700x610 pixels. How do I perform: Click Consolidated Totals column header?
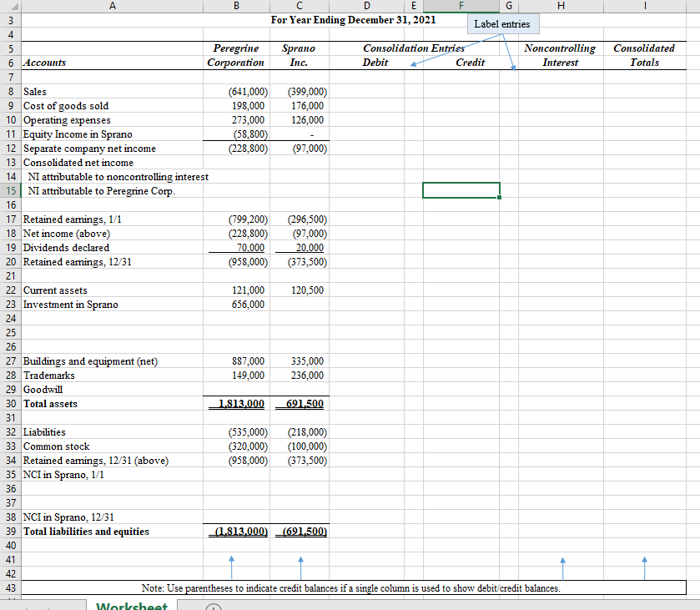(644, 55)
